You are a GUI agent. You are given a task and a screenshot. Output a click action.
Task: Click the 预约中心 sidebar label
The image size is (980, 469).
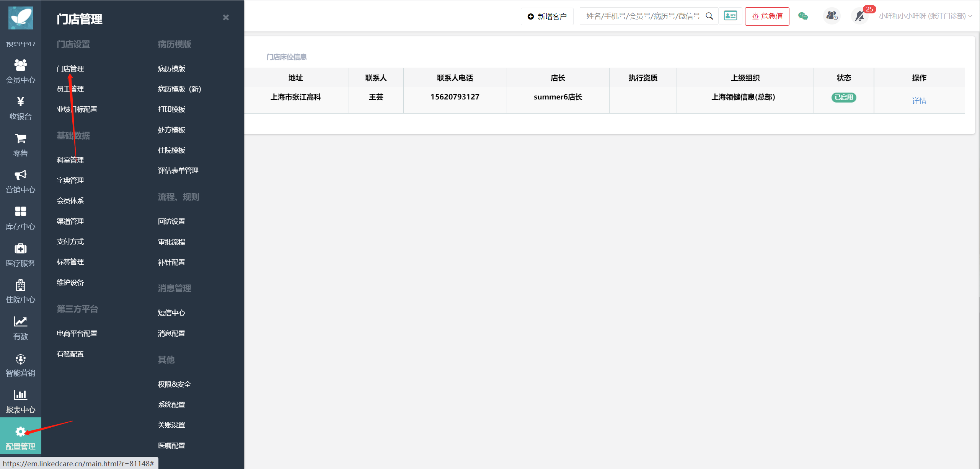click(21, 44)
